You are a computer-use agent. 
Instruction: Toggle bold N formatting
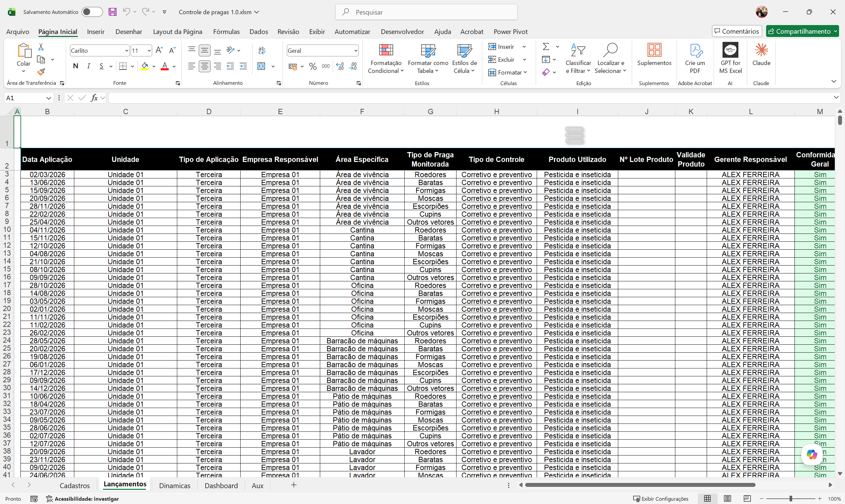(x=76, y=66)
